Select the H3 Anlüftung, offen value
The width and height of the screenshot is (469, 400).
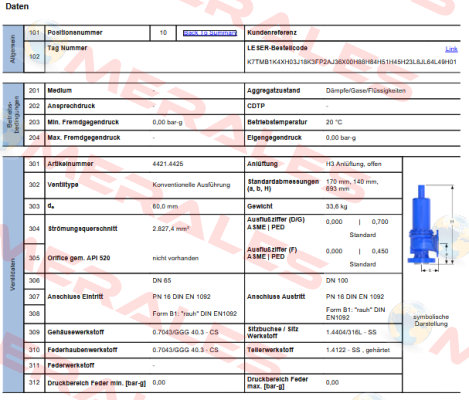pos(353,164)
